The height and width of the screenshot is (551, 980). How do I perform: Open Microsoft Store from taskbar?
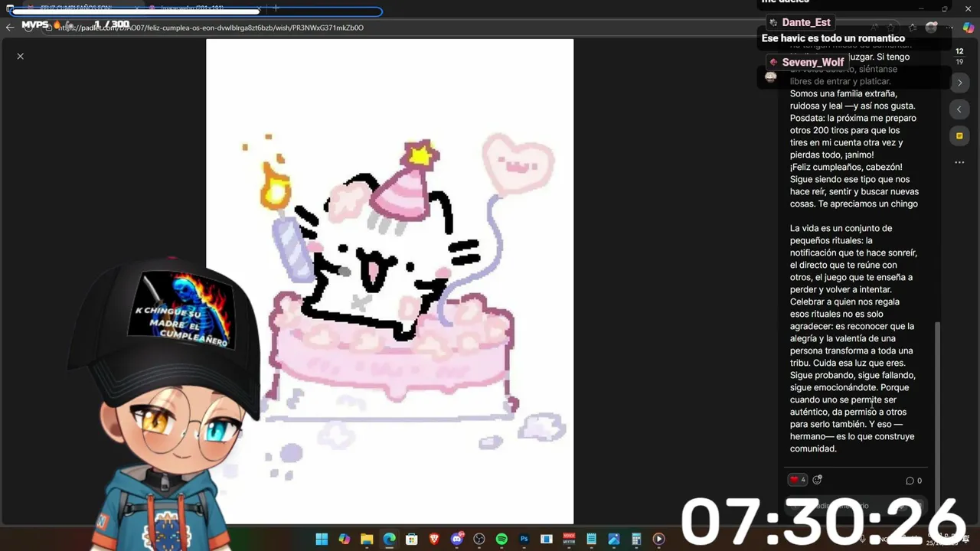click(x=412, y=539)
